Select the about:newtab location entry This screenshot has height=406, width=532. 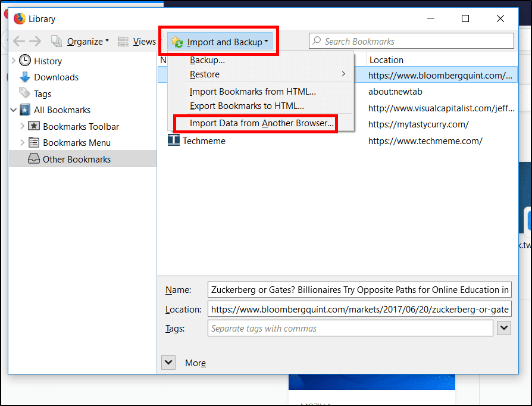[x=395, y=92]
